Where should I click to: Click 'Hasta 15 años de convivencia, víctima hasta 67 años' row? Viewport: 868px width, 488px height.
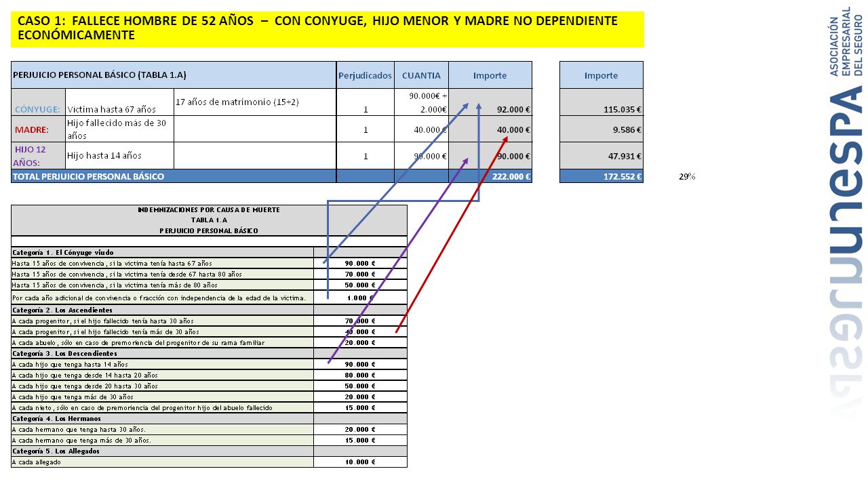[x=209, y=263]
